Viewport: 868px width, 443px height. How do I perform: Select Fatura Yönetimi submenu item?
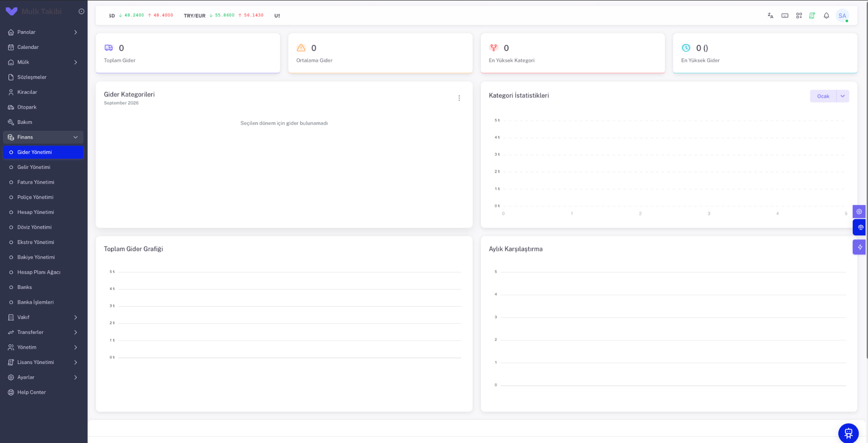coord(43,182)
